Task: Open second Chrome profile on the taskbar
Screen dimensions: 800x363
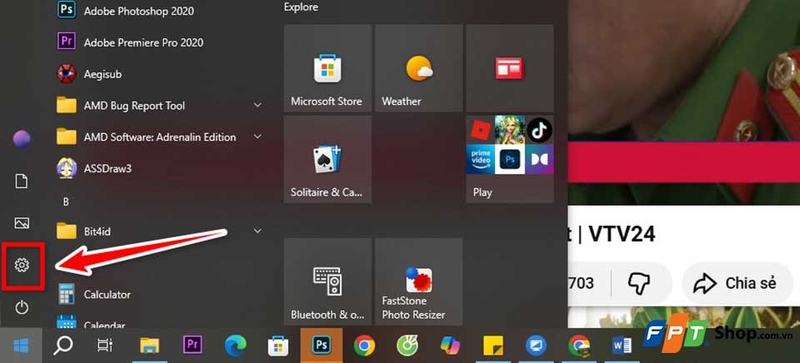Action: [579, 346]
